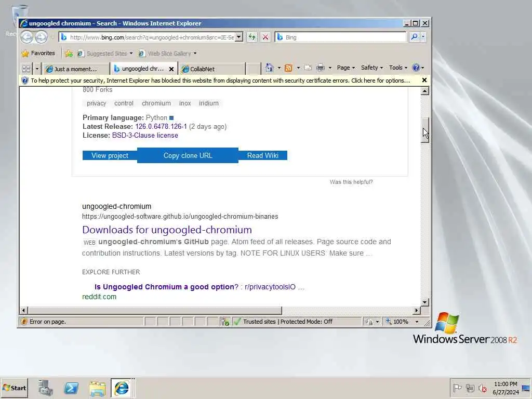Click the Bing search box
Viewport: 532px width, 399px height.
pyautogui.click(x=341, y=37)
